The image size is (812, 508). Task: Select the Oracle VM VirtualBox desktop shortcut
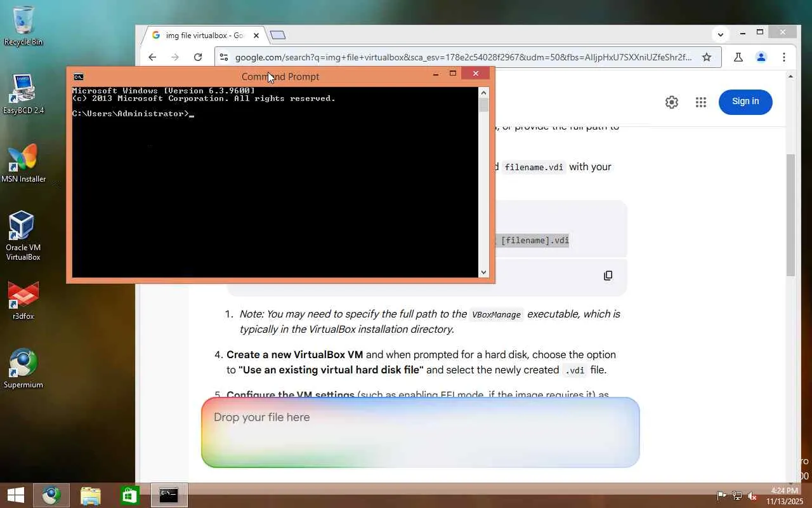coord(23,236)
